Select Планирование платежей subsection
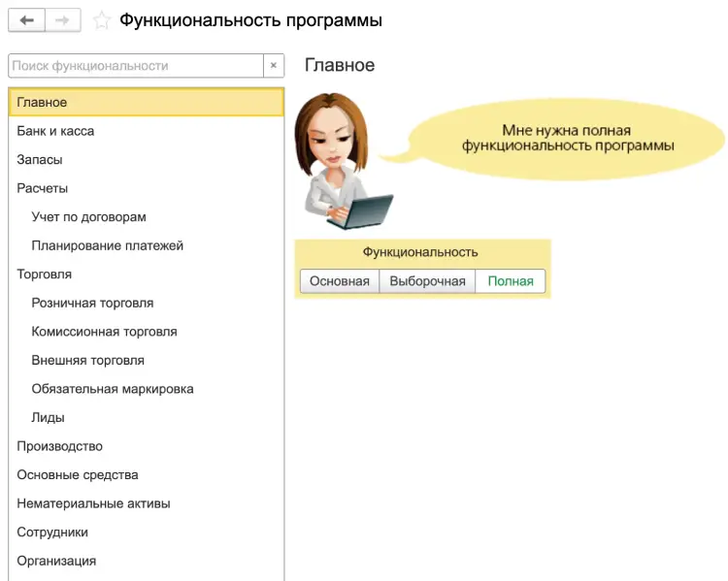Screen dimensions: 728x581 107,245
